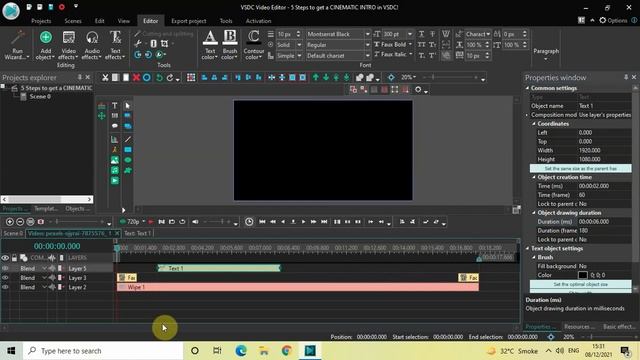Open the Montserrat Black font dropdown
The image size is (640, 360).
click(367, 34)
